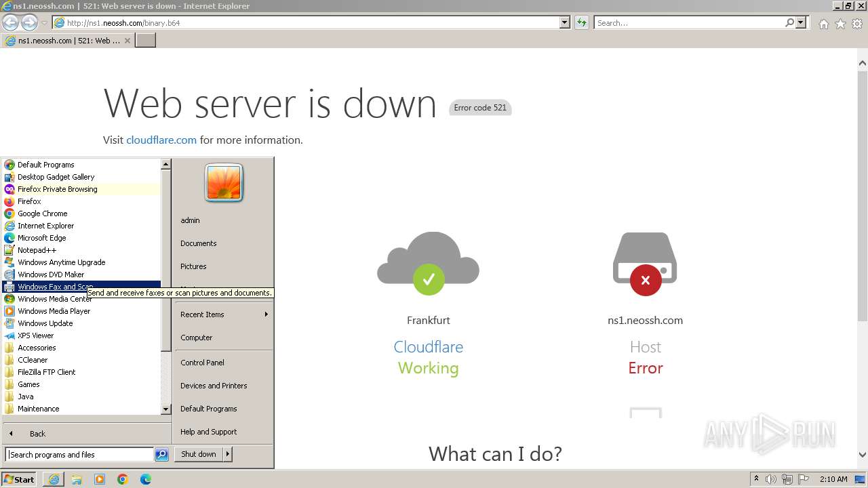Open Default Programs from the programs list
This screenshot has height=488, width=868.
point(81,165)
